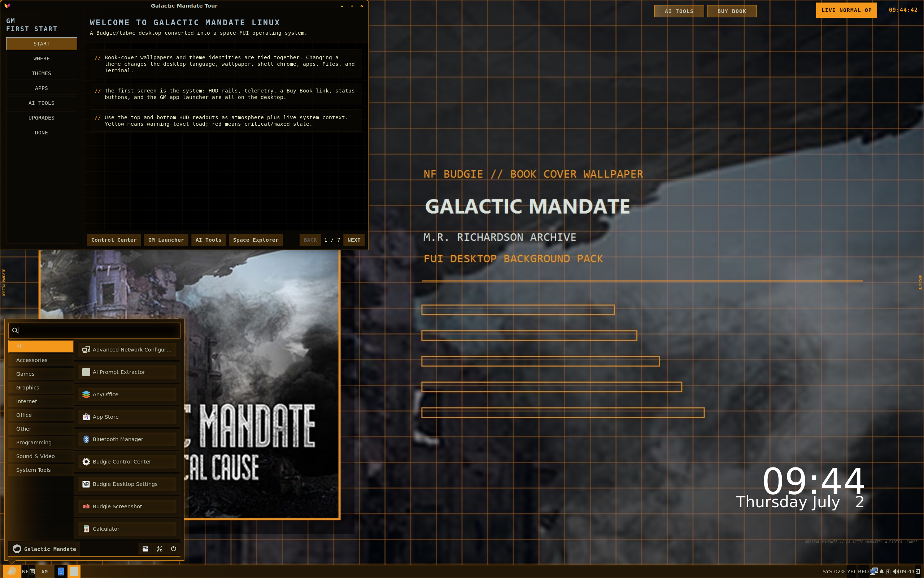Click GM Launcher button in tour window
924x578 pixels.
pyautogui.click(x=166, y=240)
